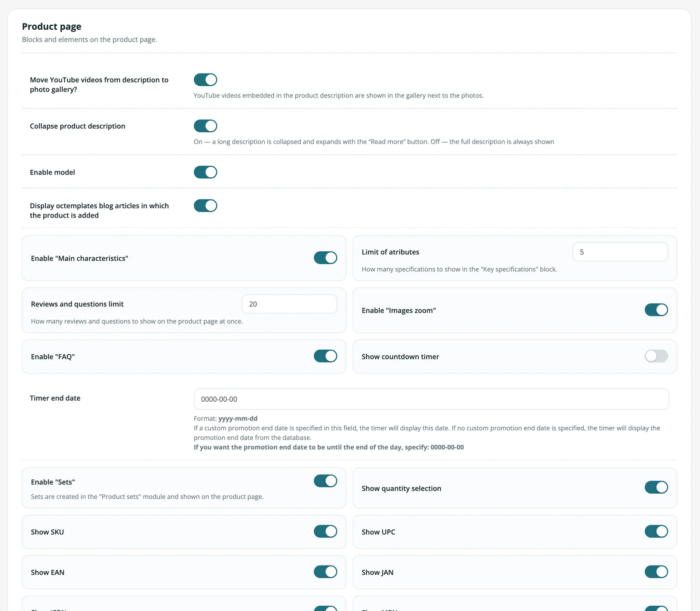
Task: Turn off Show EAN switch
Action: click(x=325, y=572)
